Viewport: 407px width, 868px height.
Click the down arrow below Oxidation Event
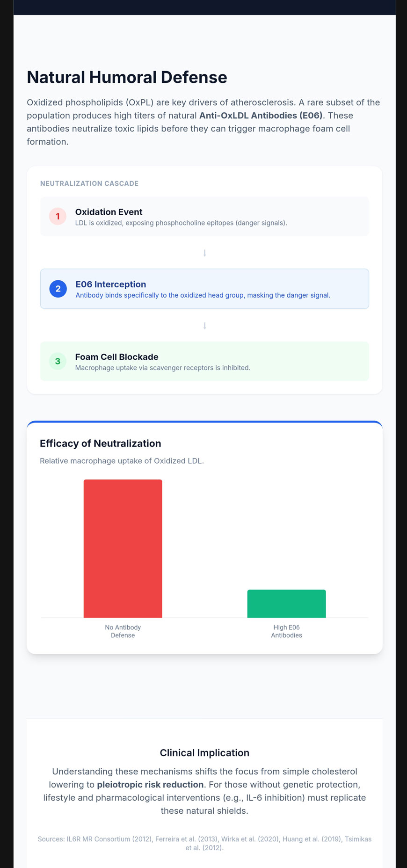(204, 253)
